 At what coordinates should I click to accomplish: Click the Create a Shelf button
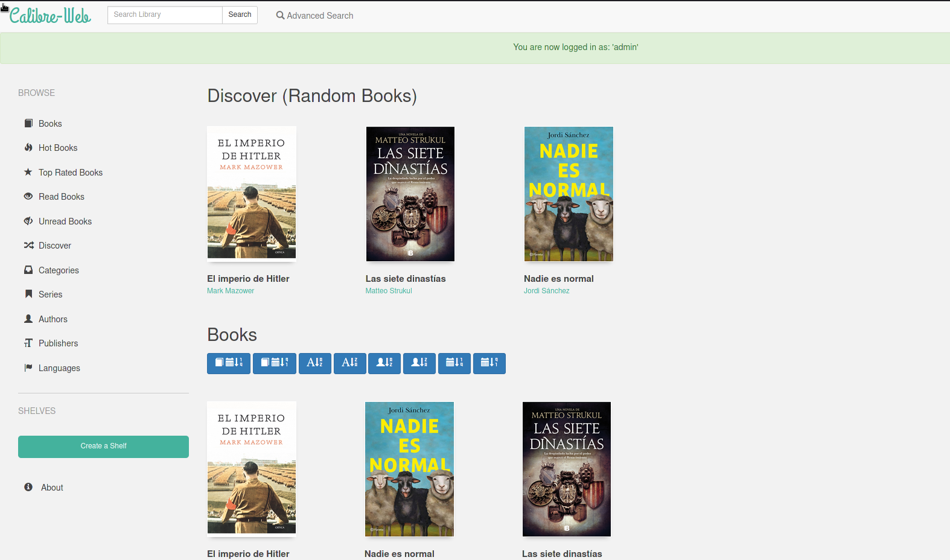pyautogui.click(x=103, y=447)
